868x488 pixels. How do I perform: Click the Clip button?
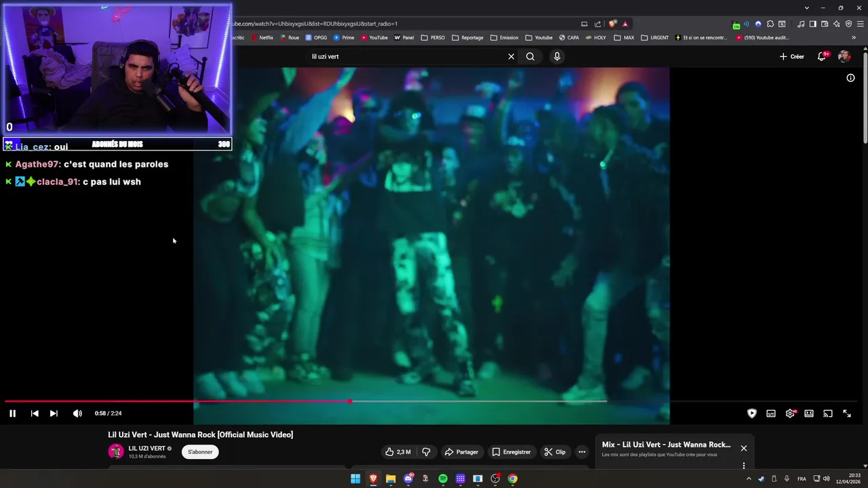point(555,452)
